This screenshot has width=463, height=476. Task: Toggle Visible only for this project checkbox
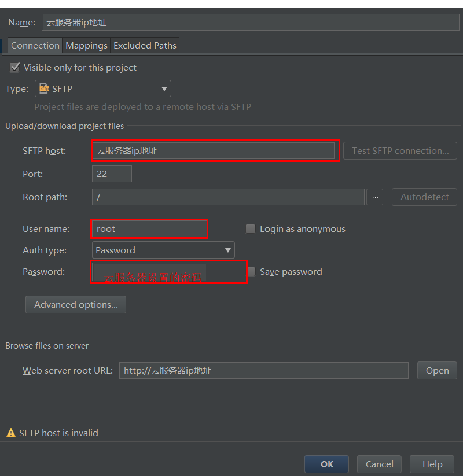click(14, 67)
